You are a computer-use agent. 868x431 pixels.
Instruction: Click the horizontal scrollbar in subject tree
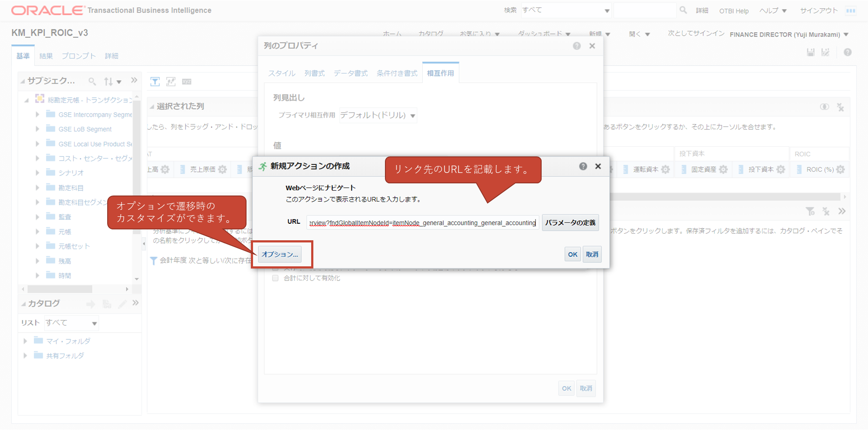pos(59,289)
